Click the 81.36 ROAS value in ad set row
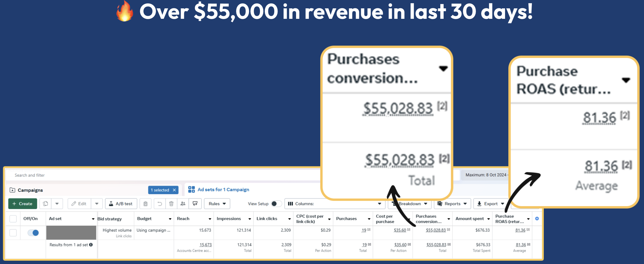644x264 pixels. pos(520,230)
